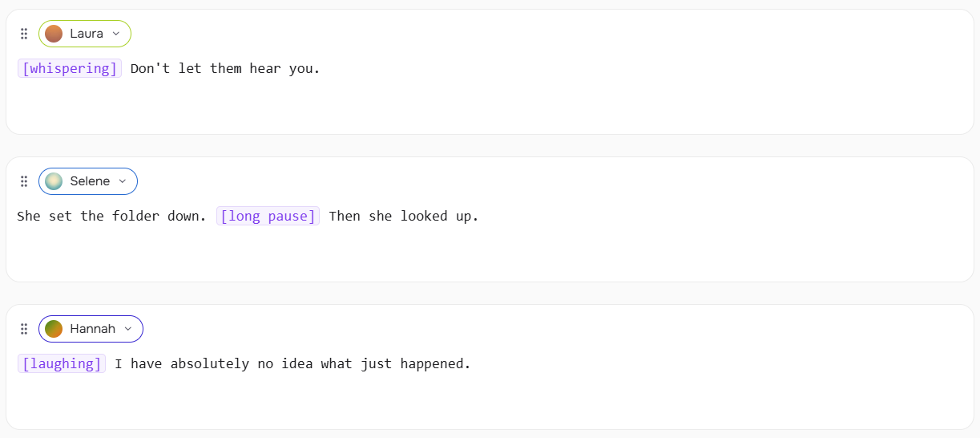This screenshot has width=980, height=438.
Task: Select the [long pause] tag
Action: (x=268, y=216)
